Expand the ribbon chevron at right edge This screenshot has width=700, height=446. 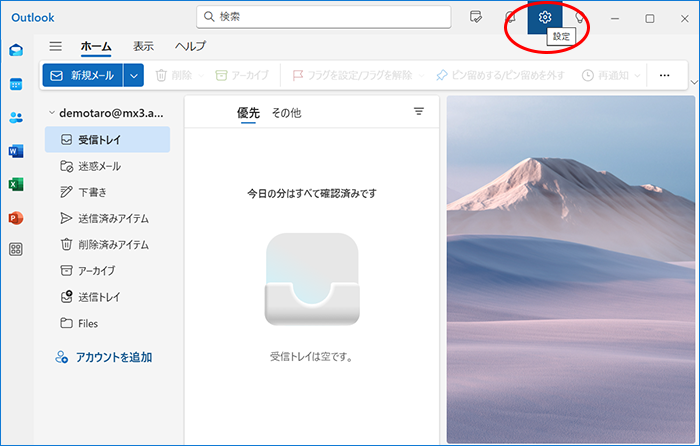(694, 82)
